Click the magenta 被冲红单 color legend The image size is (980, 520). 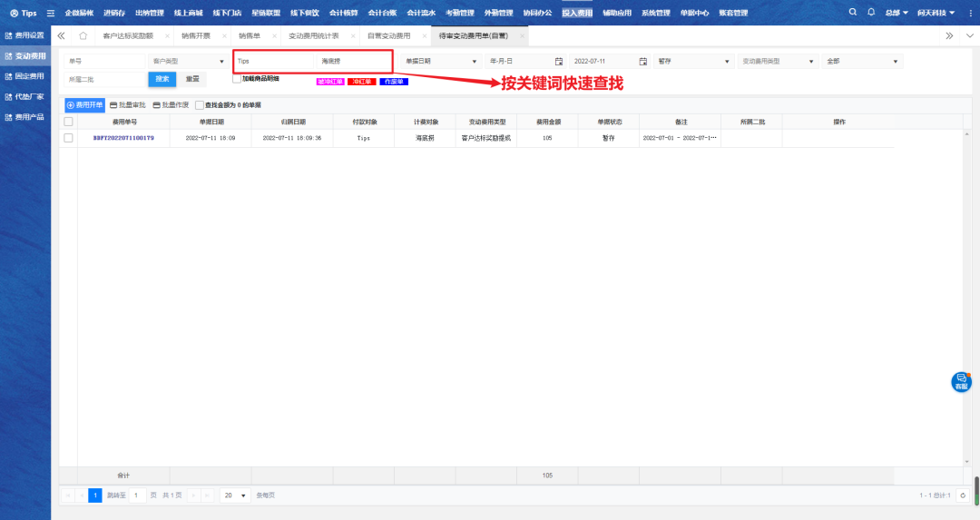click(x=329, y=82)
